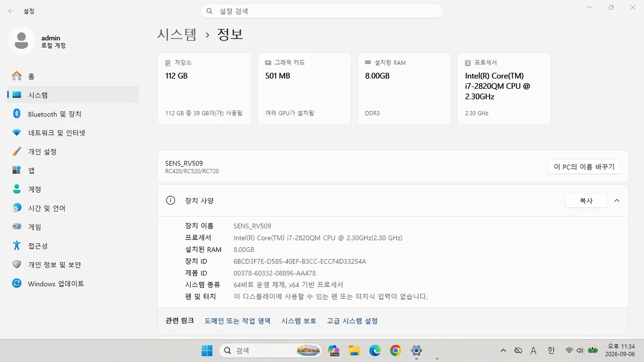Open the Microsoft Edge taskbar icon
Image resolution: width=644 pixels, height=362 pixels.
(x=375, y=351)
